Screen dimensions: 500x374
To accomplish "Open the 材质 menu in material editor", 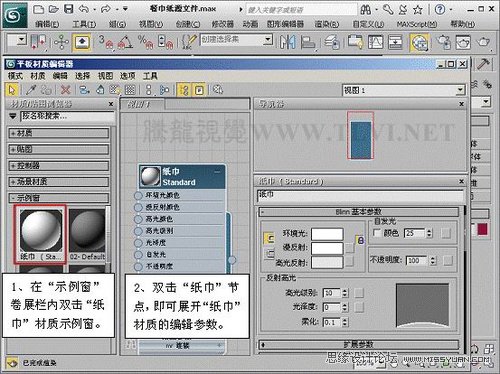I will point(38,76).
